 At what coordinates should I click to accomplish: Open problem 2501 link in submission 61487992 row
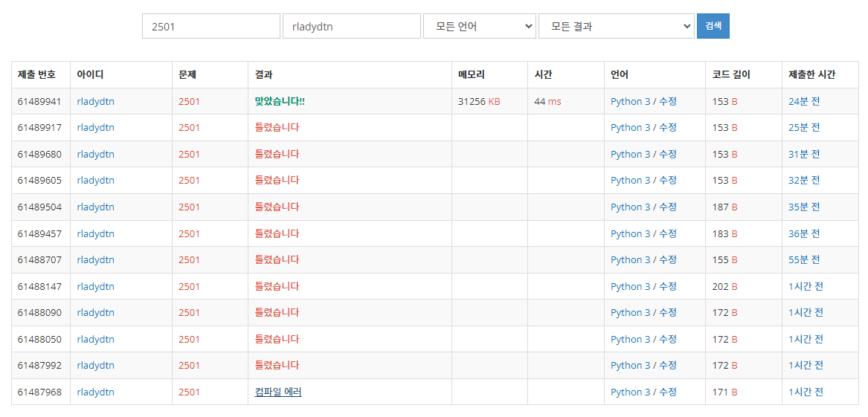(189, 366)
